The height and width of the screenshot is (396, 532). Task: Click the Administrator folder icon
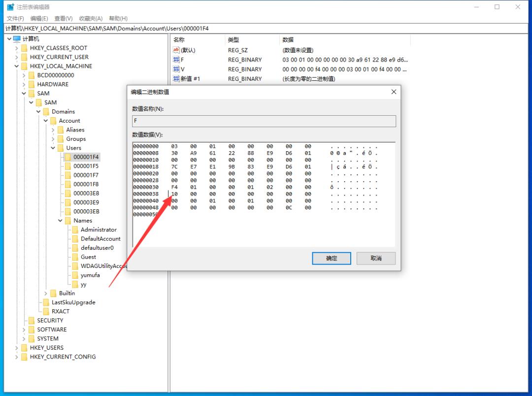(x=75, y=230)
